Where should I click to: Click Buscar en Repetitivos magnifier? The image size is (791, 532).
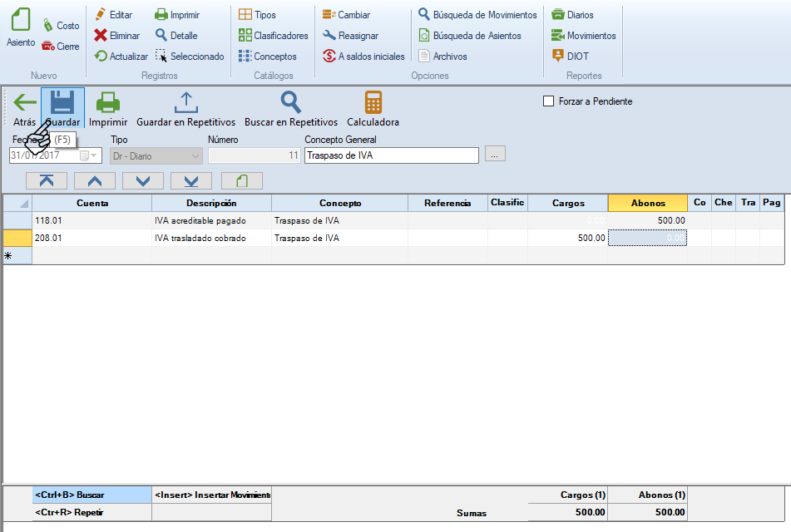click(290, 104)
